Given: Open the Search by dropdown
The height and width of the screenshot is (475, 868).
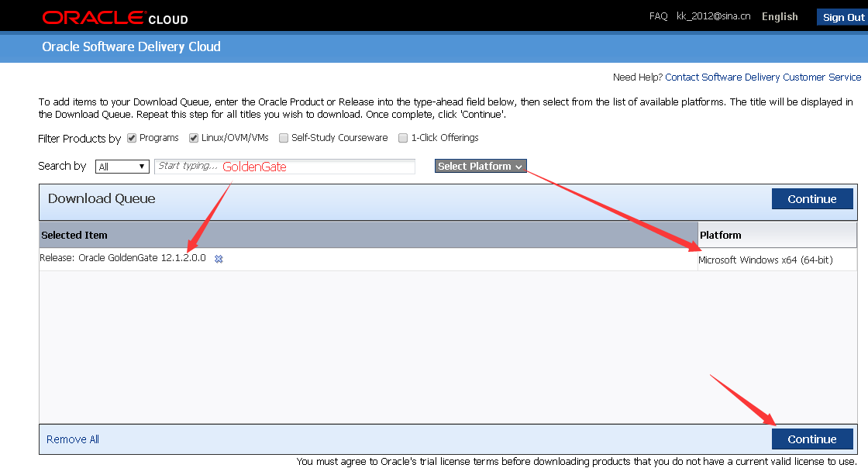Looking at the screenshot, I should [x=122, y=166].
